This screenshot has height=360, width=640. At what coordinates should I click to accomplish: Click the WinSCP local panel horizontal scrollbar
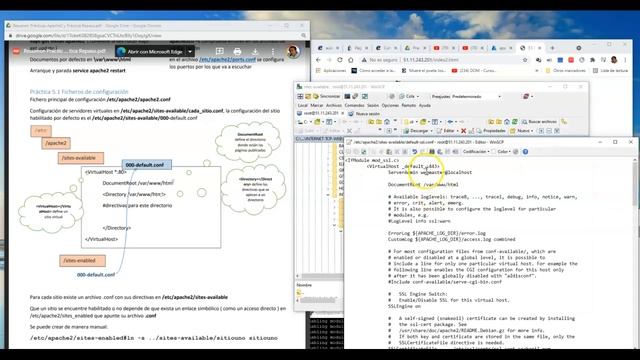[x=320, y=276]
